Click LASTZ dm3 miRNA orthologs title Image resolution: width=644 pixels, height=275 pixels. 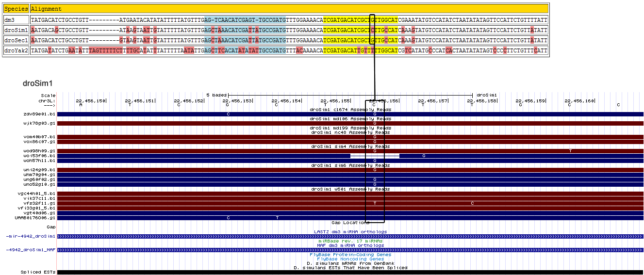tap(350, 232)
